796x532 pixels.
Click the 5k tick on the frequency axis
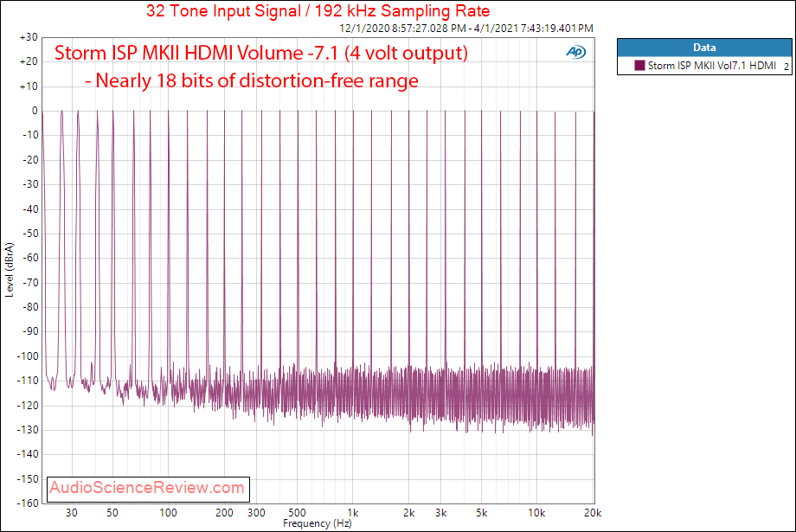click(482, 513)
